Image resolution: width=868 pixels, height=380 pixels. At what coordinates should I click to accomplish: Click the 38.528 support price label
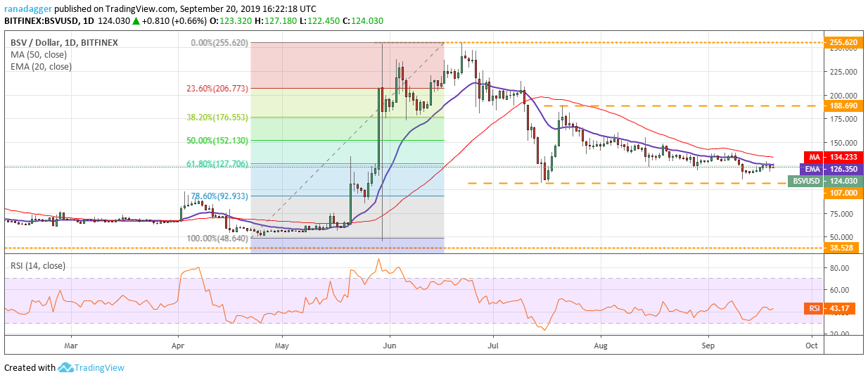click(842, 248)
